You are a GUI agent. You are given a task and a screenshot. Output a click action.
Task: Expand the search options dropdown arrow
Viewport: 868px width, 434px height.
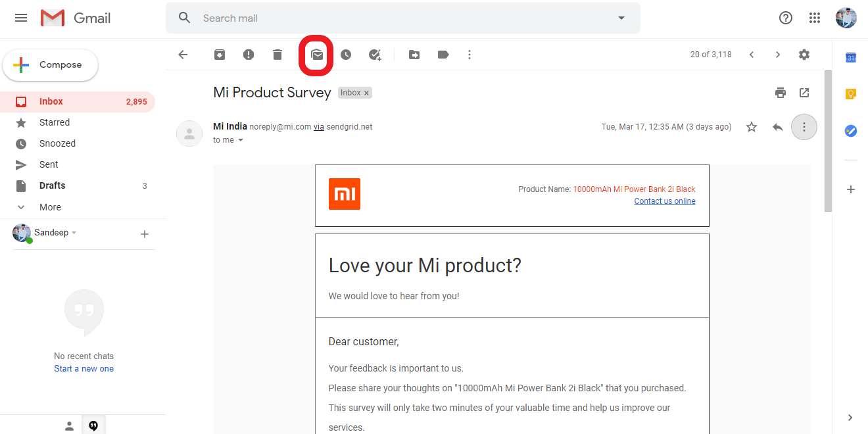click(x=621, y=18)
